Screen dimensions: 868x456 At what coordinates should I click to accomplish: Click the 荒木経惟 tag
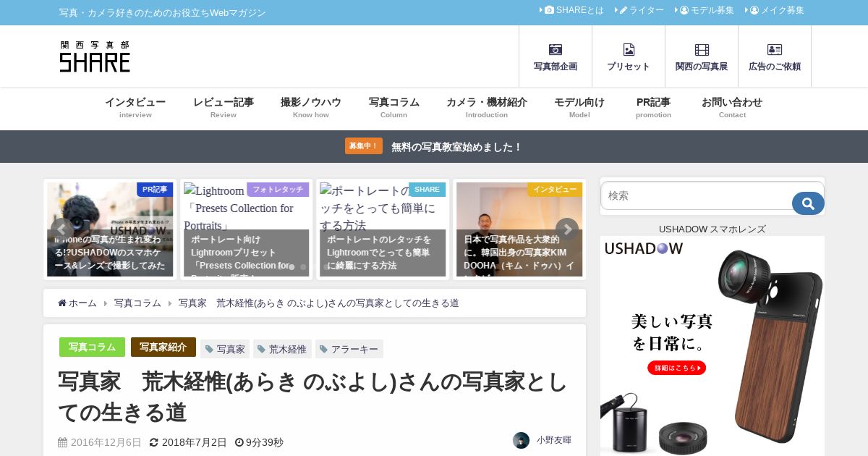click(282, 349)
